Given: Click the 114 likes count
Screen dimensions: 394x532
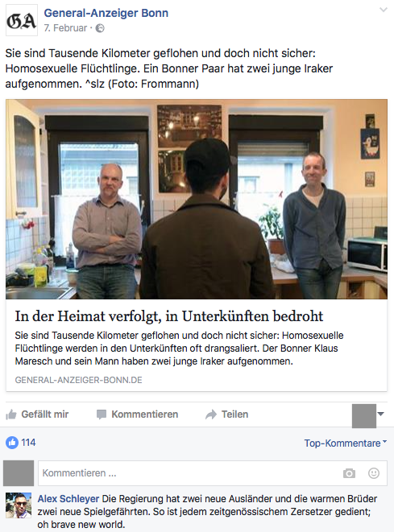Looking at the screenshot, I should click(28, 443).
